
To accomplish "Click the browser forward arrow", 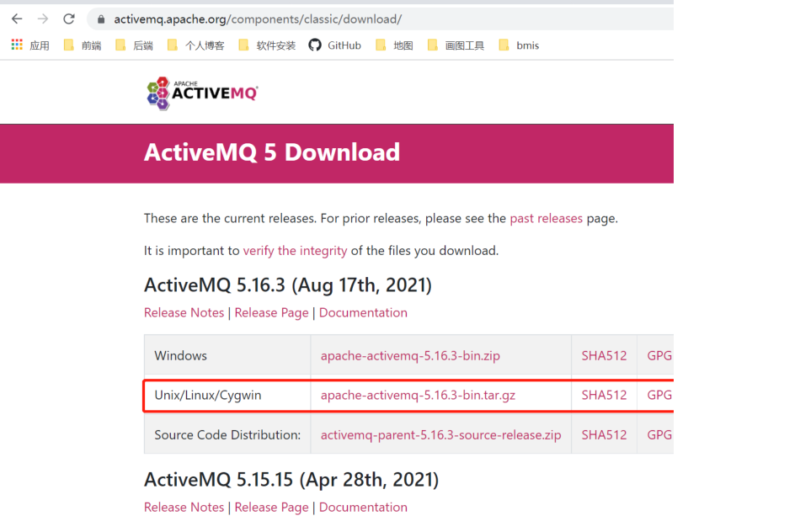I will pyautogui.click(x=43, y=19).
